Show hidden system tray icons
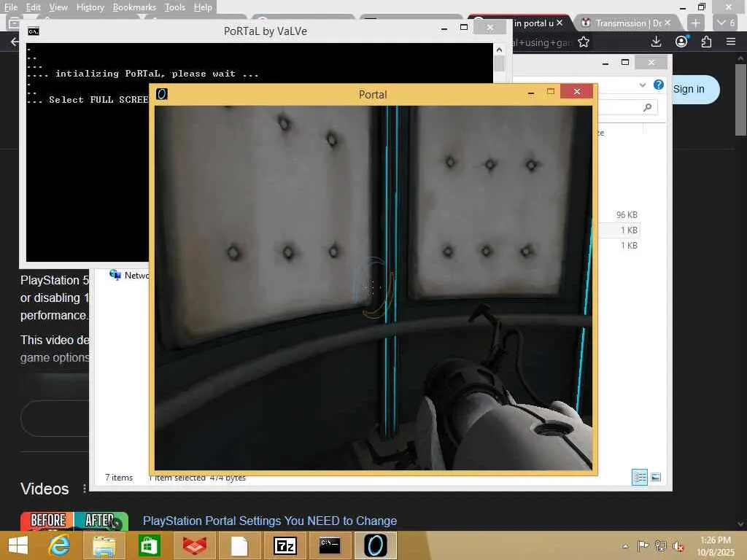Image resolution: width=747 pixels, height=560 pixels. point(625,546)
